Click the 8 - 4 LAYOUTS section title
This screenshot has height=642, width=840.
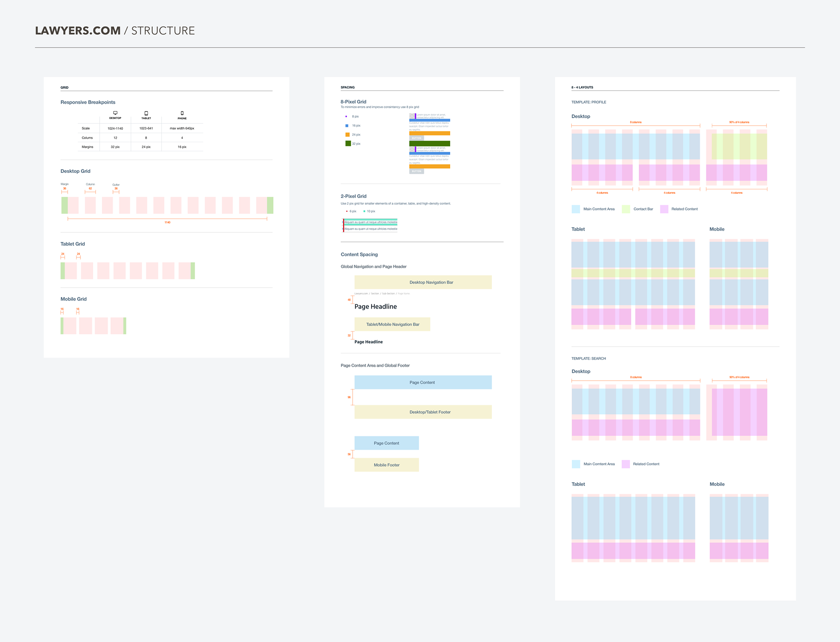coord(582,88)
